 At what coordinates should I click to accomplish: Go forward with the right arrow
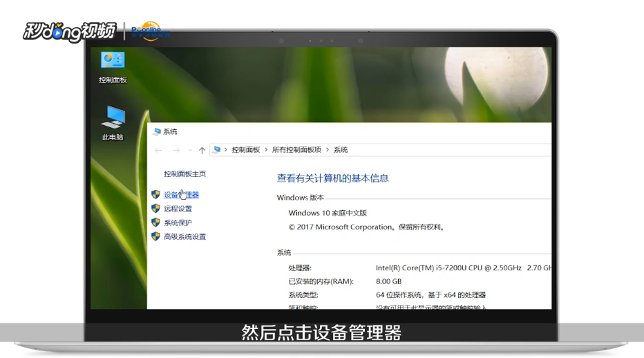coord(176,151)
